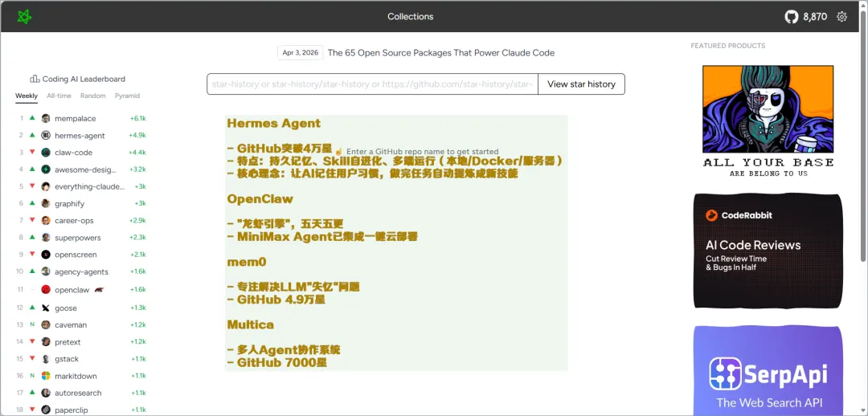Screen dimensions: 868x416
Task: Click the superpowers repository name
Action: tap(77, 238)
